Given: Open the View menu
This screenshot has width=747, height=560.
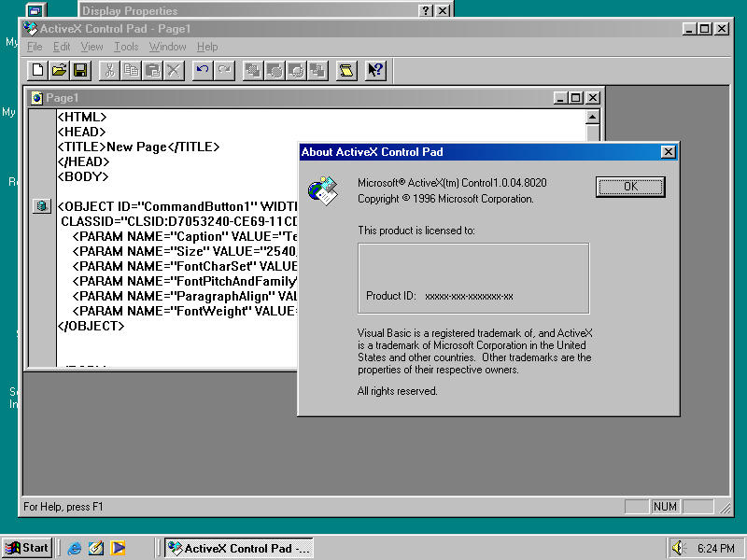Looking at the screenshot, I should (x=92, y=47).
